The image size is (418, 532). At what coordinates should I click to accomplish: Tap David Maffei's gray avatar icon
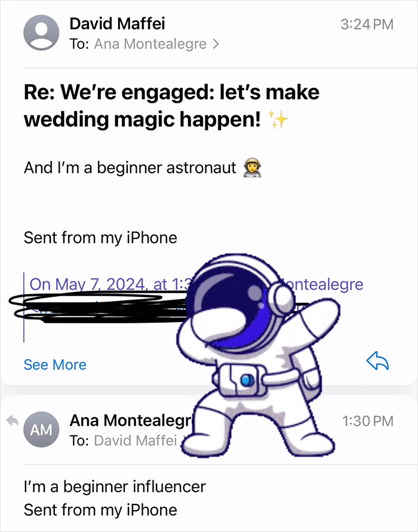click(41, 33)
